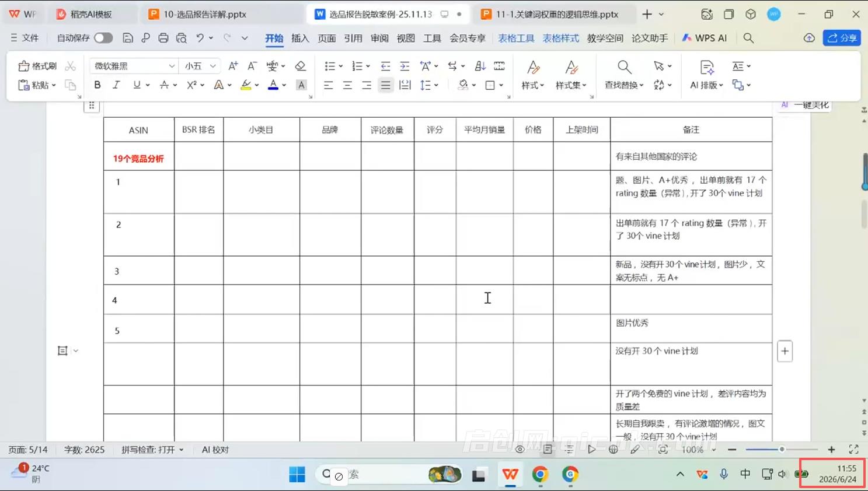Image resolution: width=868 pixels, height=491 pixels.
Task: Click the save icon in quick toolbar
Action: 128,38
